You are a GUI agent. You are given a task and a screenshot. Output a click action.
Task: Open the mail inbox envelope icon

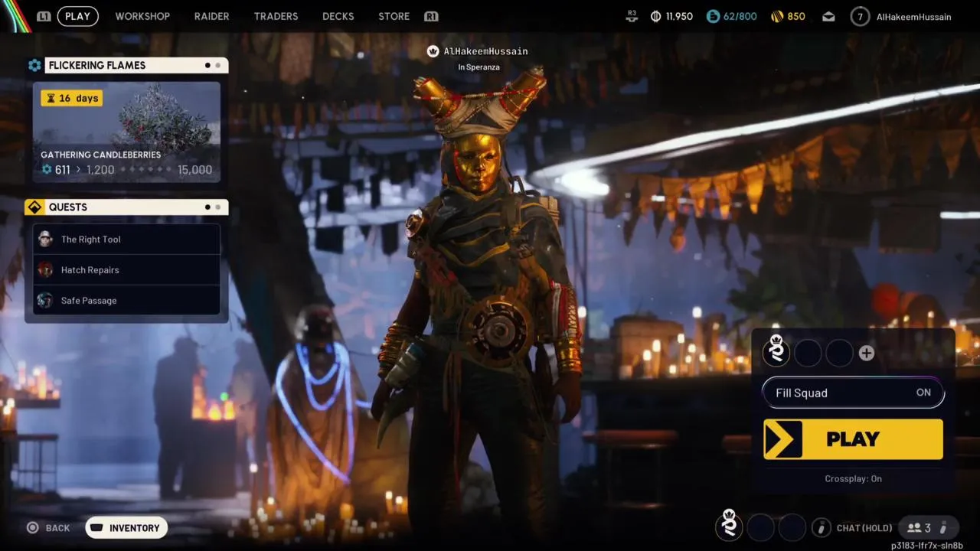[828, 16]
